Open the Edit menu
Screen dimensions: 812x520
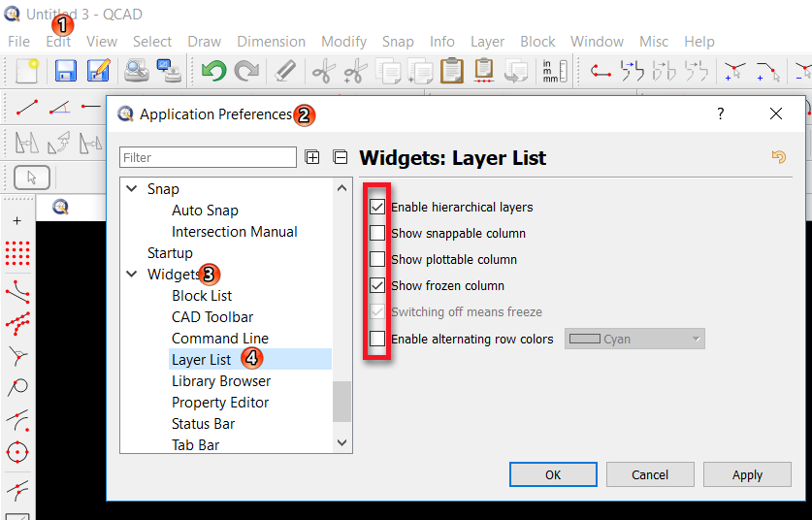(x=58, y=42)
